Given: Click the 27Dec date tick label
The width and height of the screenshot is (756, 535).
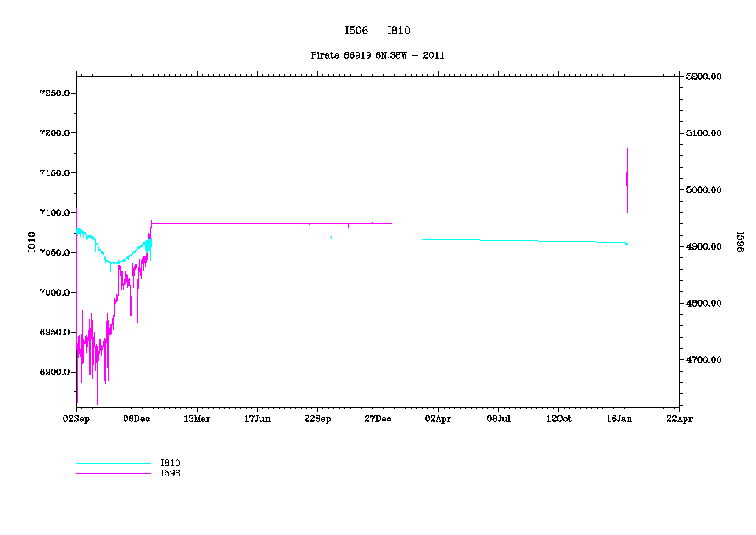Looking at the screenshot, I should pyautogui.click(x=378, y=419).
